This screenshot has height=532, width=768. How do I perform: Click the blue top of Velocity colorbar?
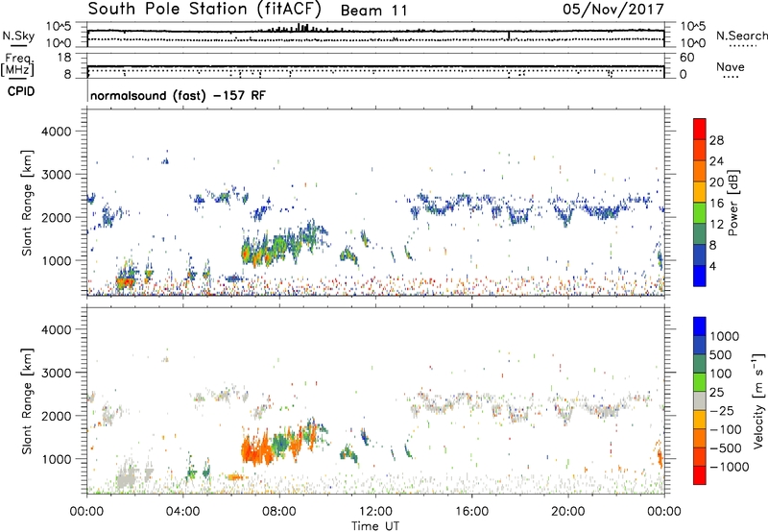click(x=700, y=326)
